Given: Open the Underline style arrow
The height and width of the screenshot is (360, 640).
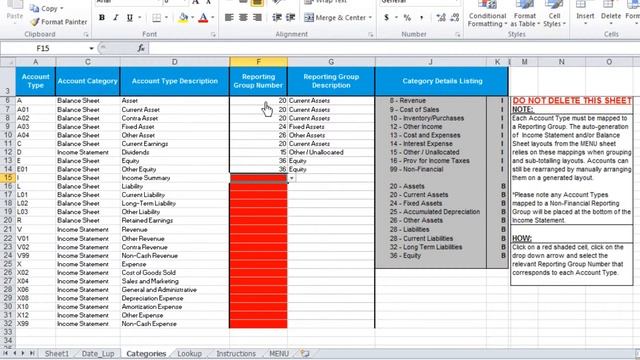Looking at the screenshot, I should 140,18.
